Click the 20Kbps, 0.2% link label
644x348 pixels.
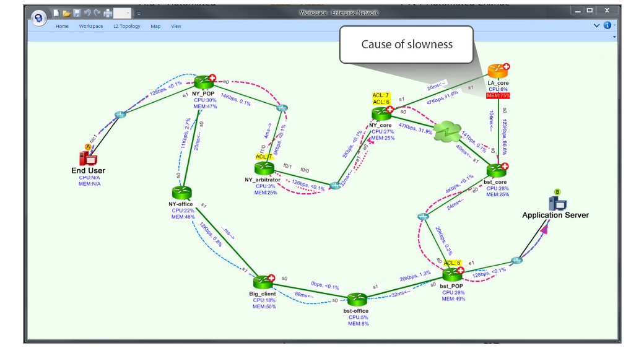tap(443, 241)
